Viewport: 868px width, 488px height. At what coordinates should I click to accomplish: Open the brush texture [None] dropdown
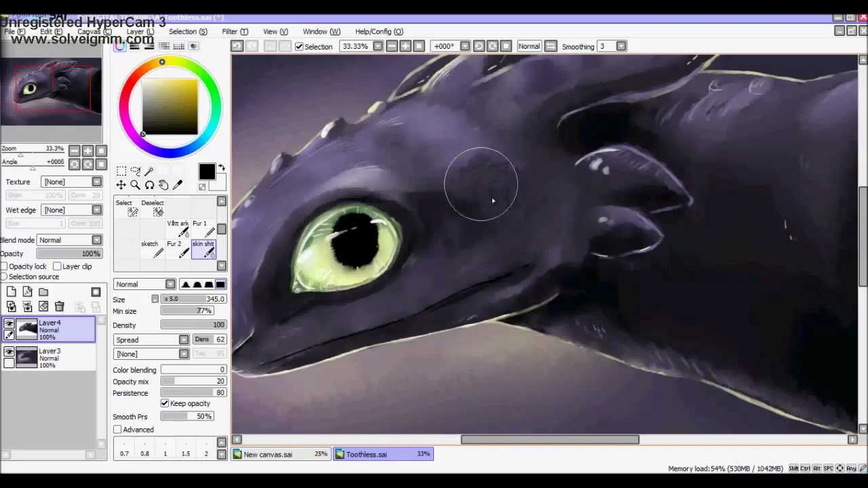pos(151,354)
